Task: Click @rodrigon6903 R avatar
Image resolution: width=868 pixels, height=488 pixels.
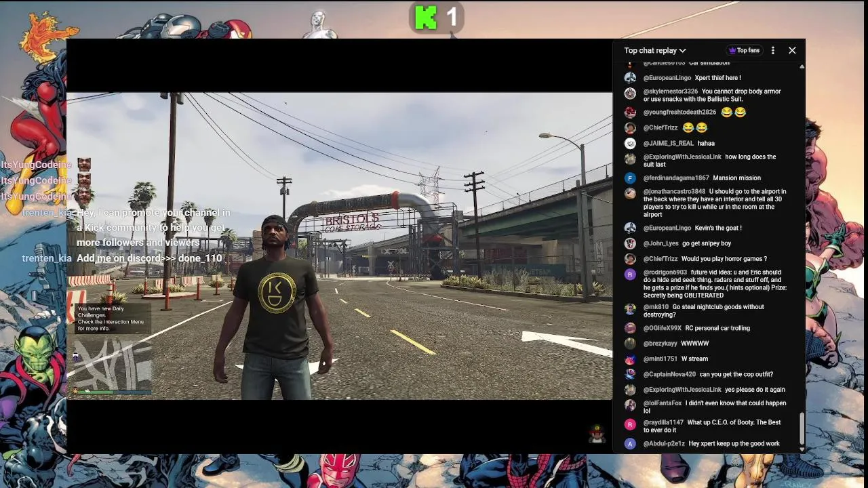Action: coord(630,274)
